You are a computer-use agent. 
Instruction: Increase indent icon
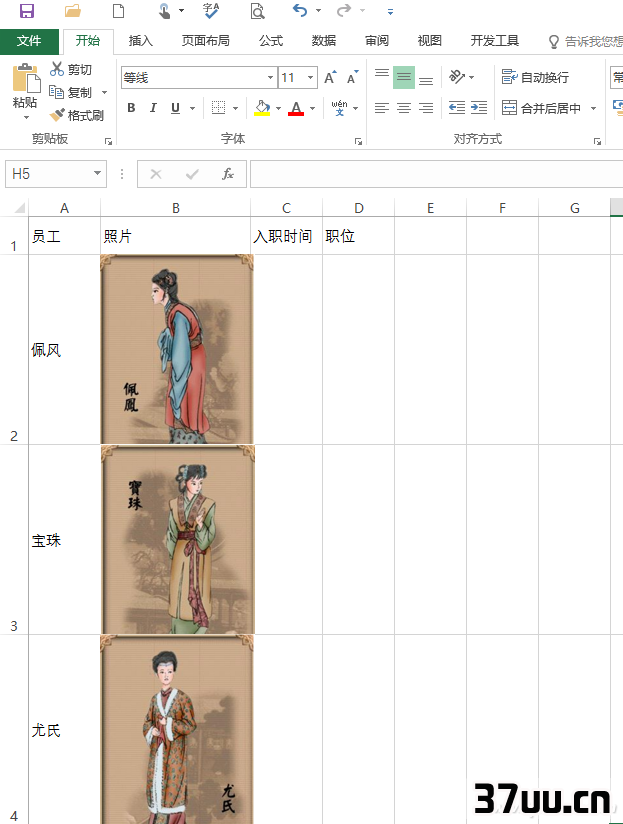[x=479, y=108]
